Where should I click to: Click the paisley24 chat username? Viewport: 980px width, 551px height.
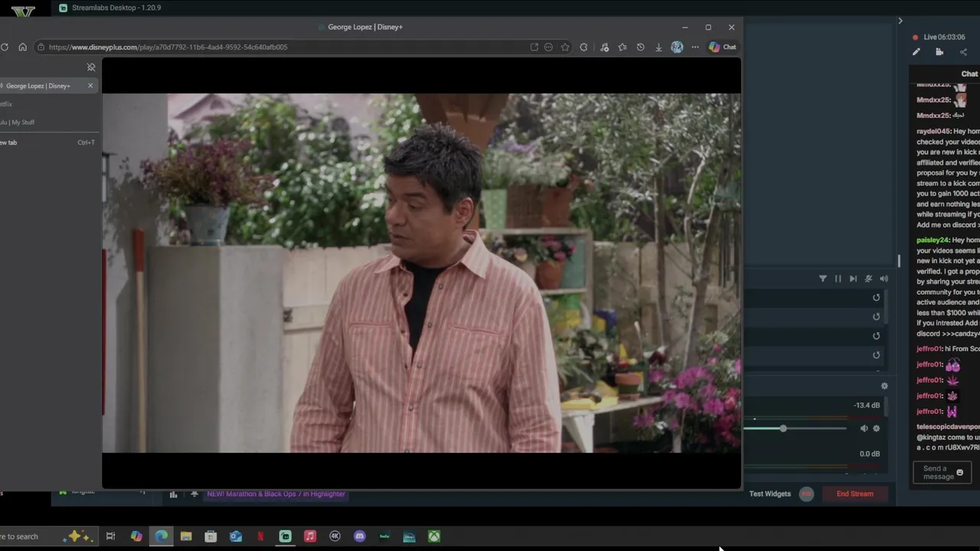[933, 240]
